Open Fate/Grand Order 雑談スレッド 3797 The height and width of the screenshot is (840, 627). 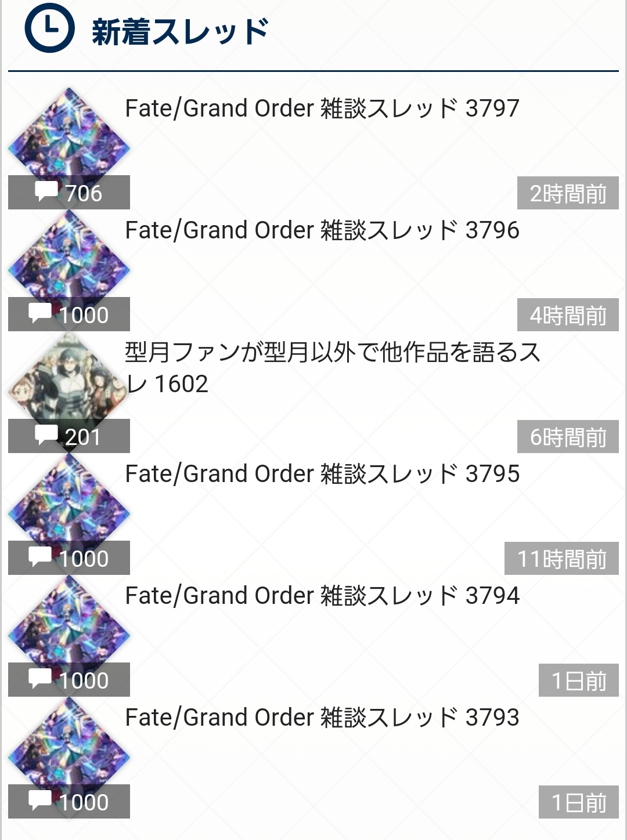322,108
